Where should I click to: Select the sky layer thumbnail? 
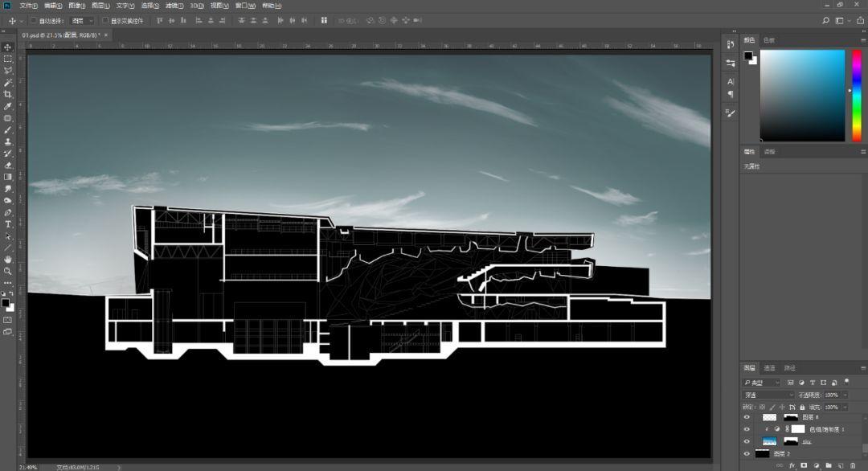(x=769, y=442)
